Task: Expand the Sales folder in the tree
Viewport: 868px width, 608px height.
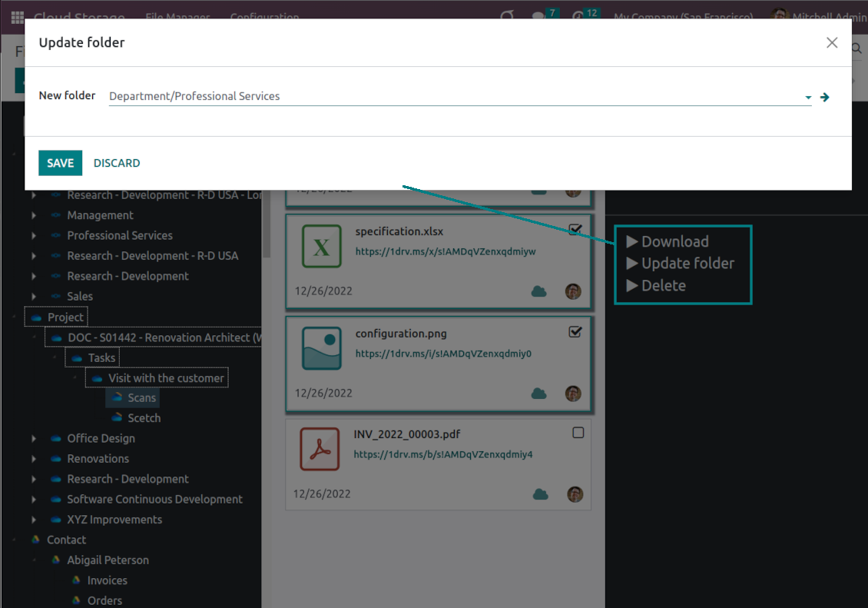Action: (x=34, y=297)
